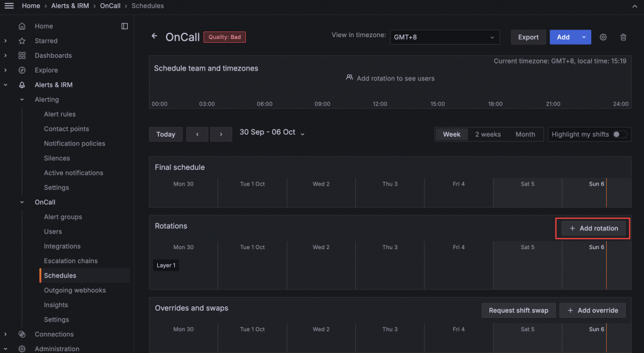
Task: Click the Alerts & IRM bell icon
Action: tap(22, 85)
